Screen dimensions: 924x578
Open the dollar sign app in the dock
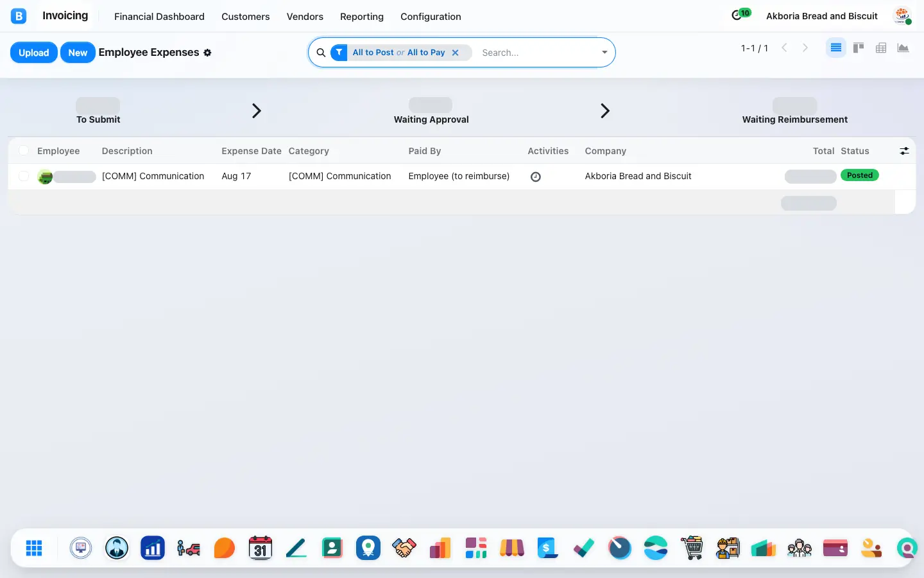(x=548, y=548)
